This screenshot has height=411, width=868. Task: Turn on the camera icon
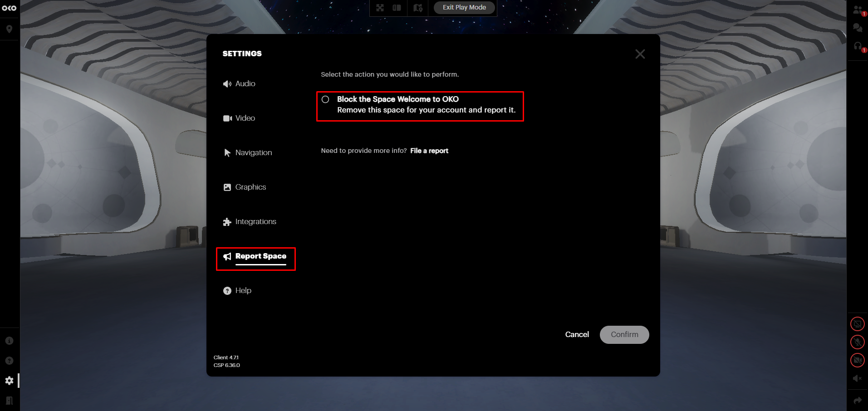pyautogui.click(x=857, y=360)
